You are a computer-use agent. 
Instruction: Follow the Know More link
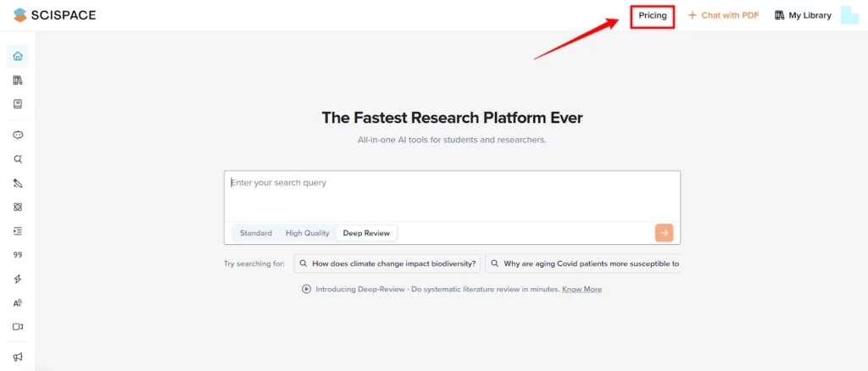tap(581, 289)
